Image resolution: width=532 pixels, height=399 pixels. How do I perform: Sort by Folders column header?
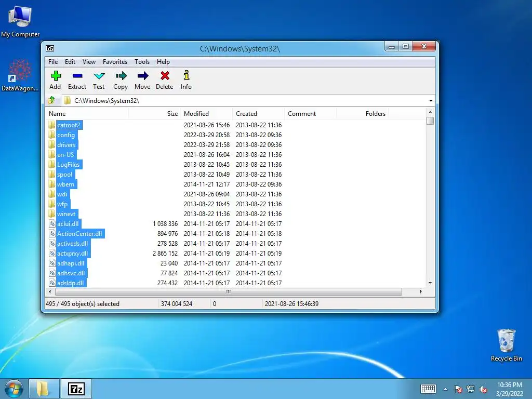click(x=362, y=114)
